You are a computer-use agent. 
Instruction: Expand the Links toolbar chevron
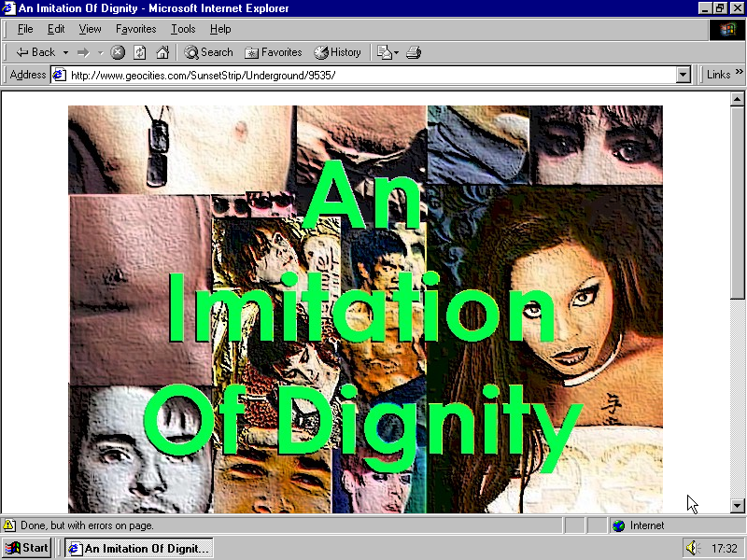pos(738,75)
